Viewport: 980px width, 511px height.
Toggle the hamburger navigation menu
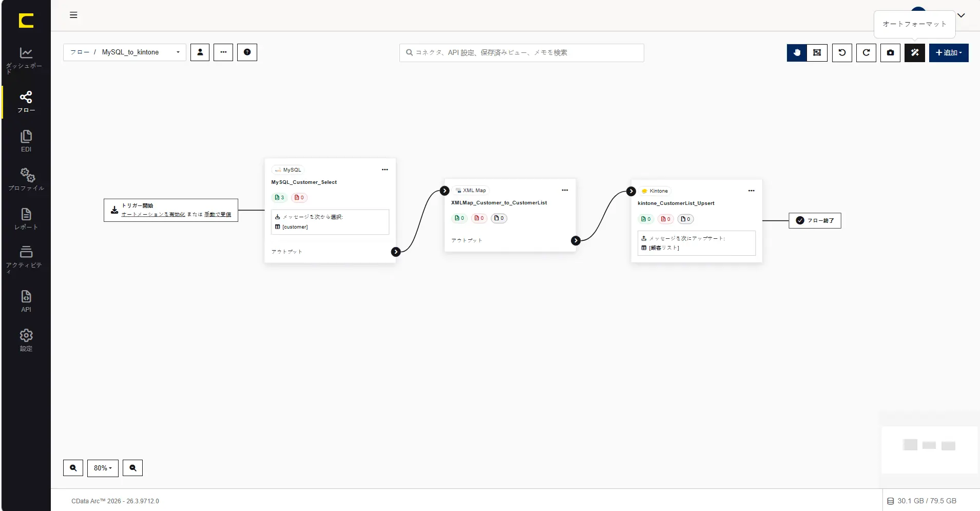pyautogui.click(x=73, y=15)
